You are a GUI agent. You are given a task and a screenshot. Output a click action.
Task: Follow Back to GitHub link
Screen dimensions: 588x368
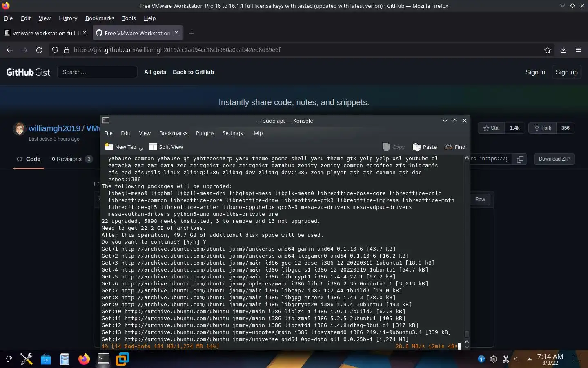tap(193, 72)
